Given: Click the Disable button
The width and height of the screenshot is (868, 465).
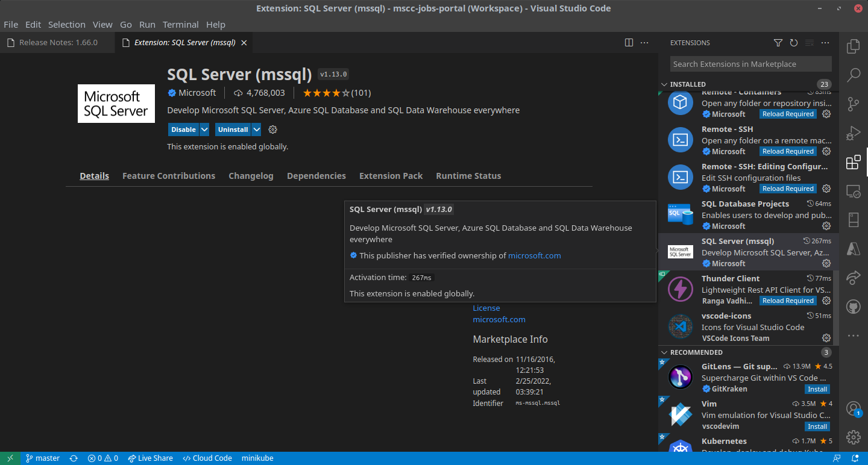Looking at the screenshot, I should 183,130.
